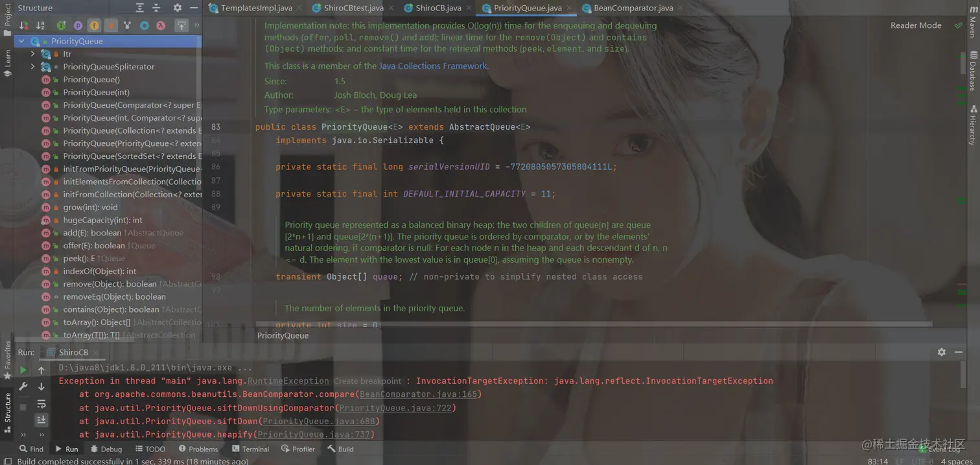Show more Structure toolbar items chevron
Screen dimensions: 980x465
[196, 25]
